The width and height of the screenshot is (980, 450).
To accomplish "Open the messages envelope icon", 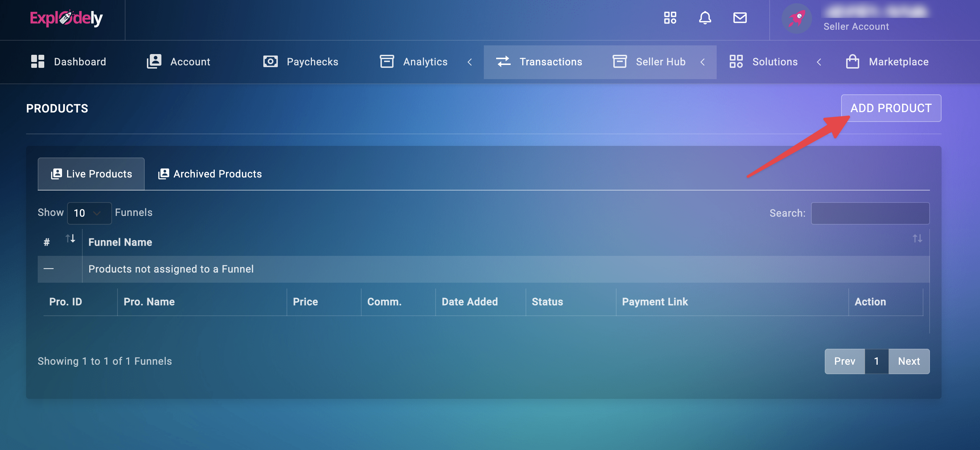I will pyautogui.click(x=740, y=18).
